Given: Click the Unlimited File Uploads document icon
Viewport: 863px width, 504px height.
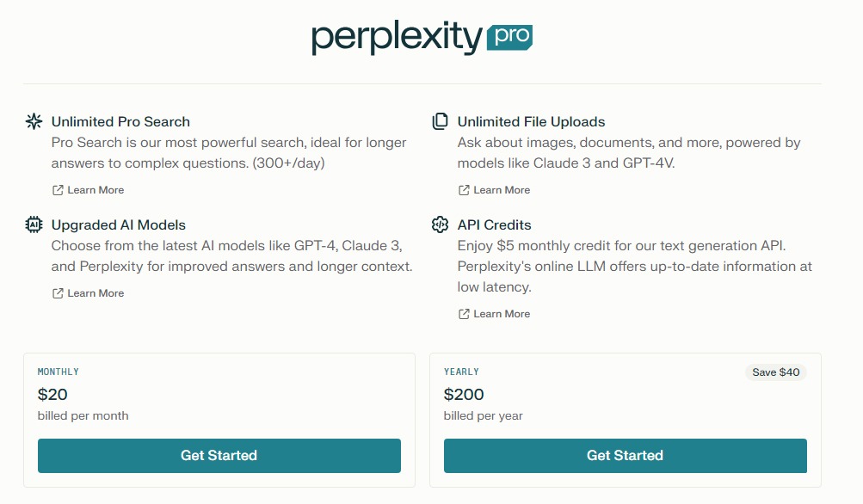Looking at the screenshot, I should point(440,121).
